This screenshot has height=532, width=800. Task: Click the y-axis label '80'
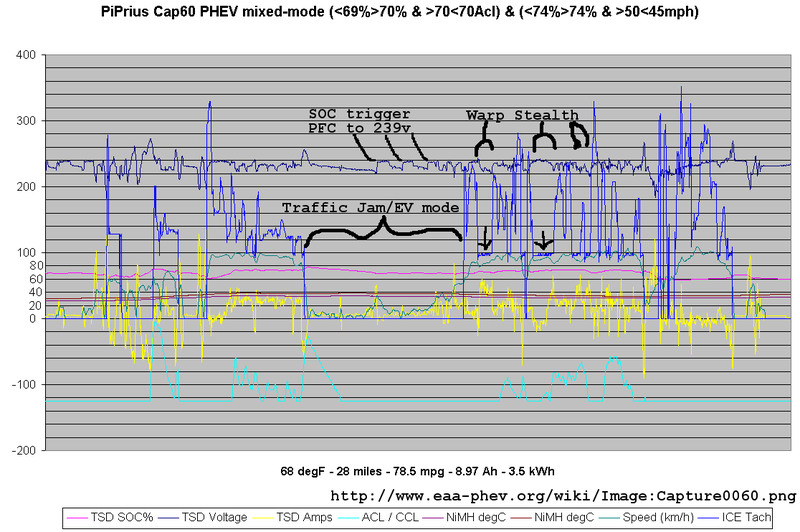36,266
